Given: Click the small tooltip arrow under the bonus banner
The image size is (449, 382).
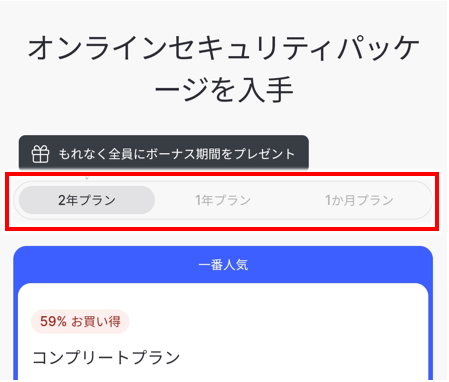Looking at the screenshot, I should point(87,178).
